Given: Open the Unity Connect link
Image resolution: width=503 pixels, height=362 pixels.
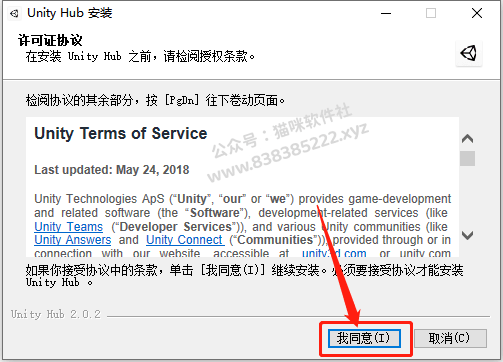Looking at the screenshot, I should (x=184, y=240).
